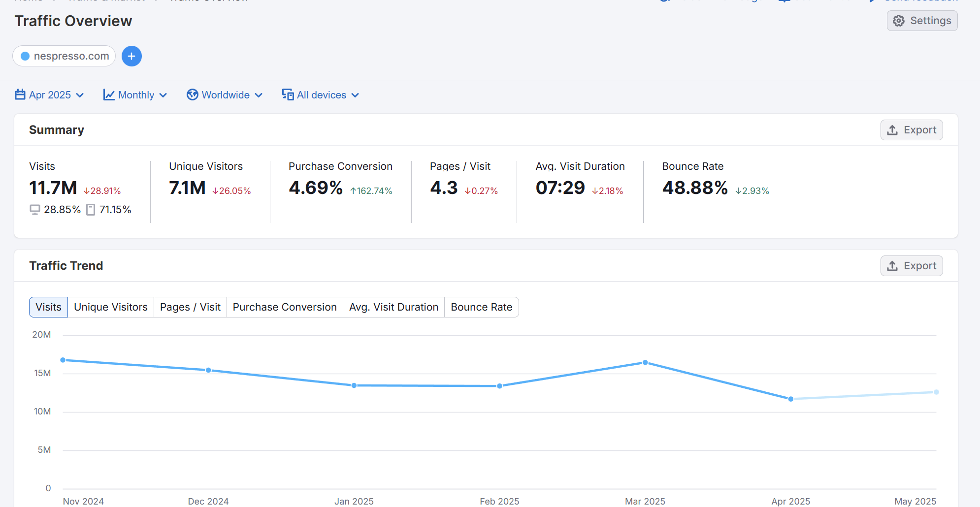Click the globe icon beside Worldwide
980x507 pixels.
193,95
